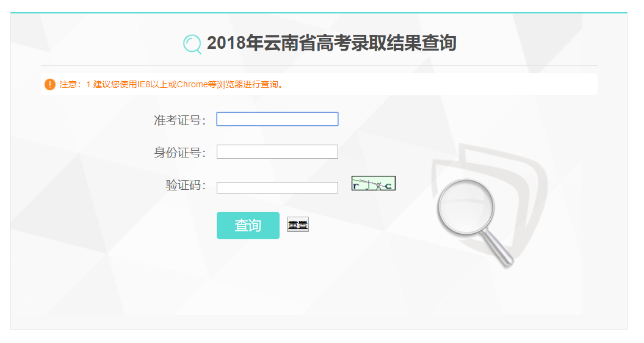Click the 身份证号 label text
Image resolution: width=644 pixels, height=343 pixels.
pyautogui.click(x=179, y=153)
